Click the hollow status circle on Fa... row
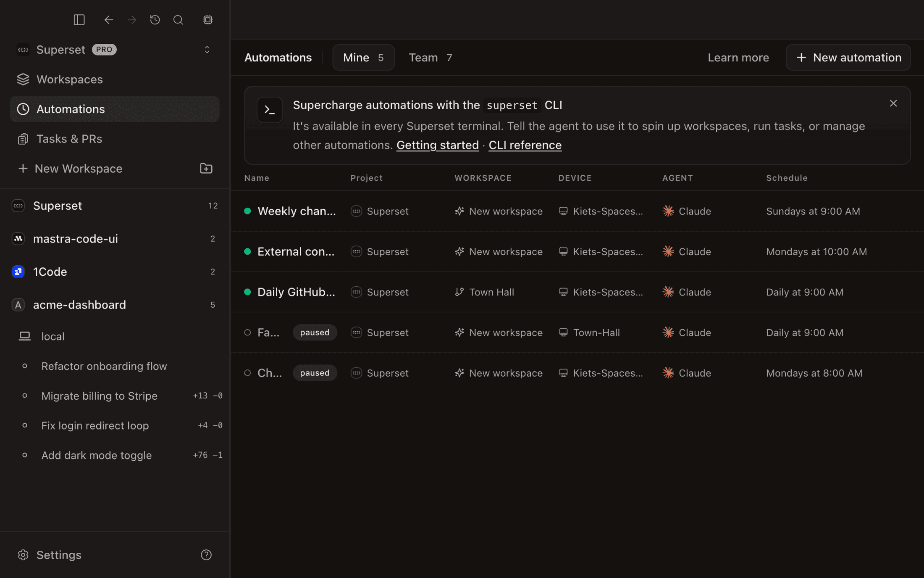The image size is (924, 578). 247,333
